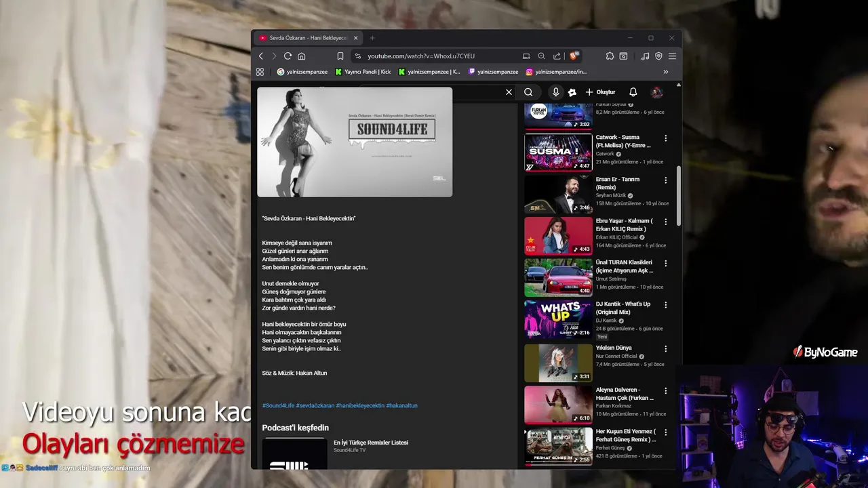Open options for DJ Kantik - What's Up
Viewport: 868px width, 488px height.
665,305
